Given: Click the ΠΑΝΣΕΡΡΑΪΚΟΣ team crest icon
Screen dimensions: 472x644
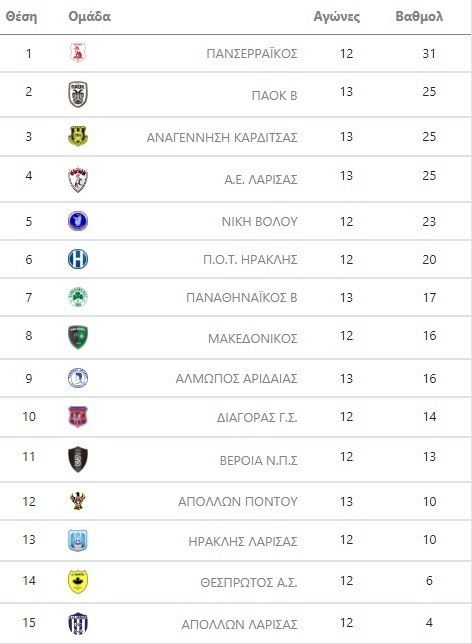Looking at the screenshot, I should pos(78,53).
